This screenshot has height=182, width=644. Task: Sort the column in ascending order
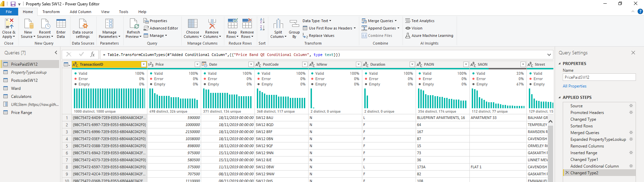pyautogui.click(x=262, y=21)
